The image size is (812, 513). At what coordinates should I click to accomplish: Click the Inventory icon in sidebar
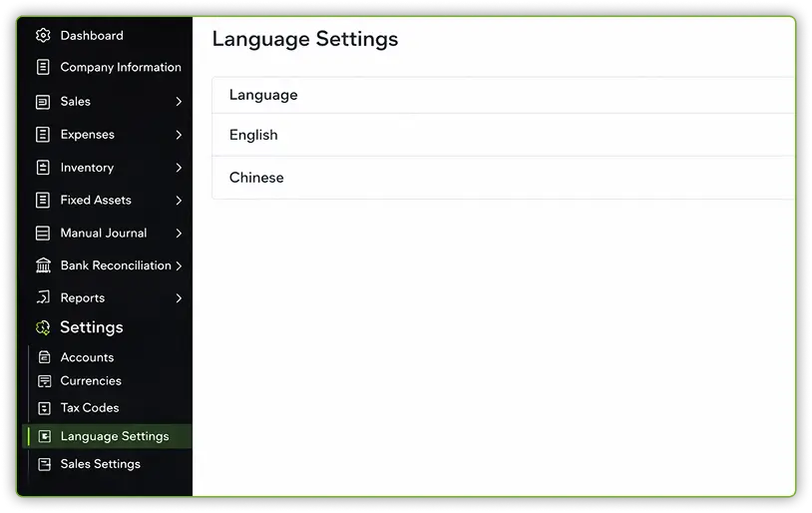pyautogui.click(x=43, y=168)
